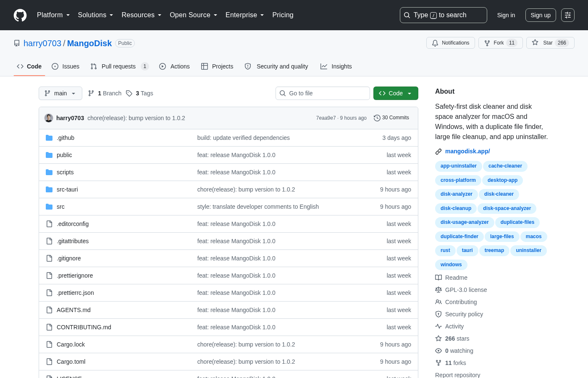Open the CONTRIBUTING.md file
This screenshot has height=378, width=588.
(84, 327)
